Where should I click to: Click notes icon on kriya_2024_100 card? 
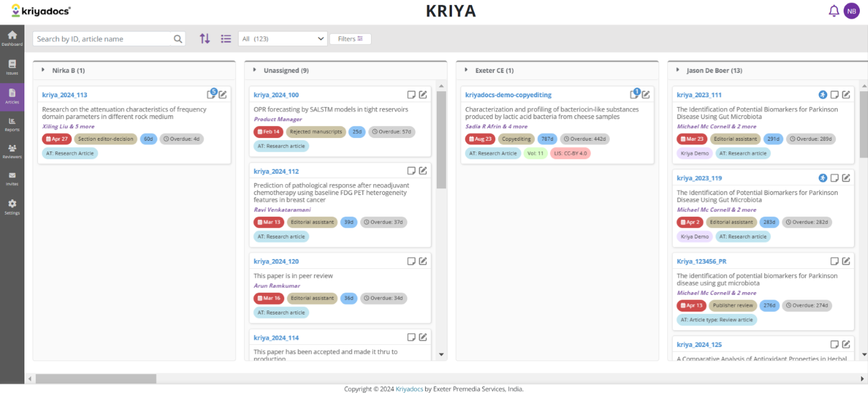[411, 94]
